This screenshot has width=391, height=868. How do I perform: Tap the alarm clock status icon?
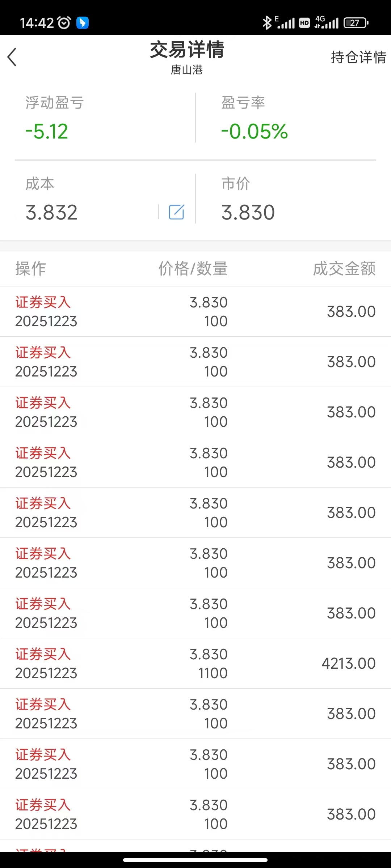[64, 23]
